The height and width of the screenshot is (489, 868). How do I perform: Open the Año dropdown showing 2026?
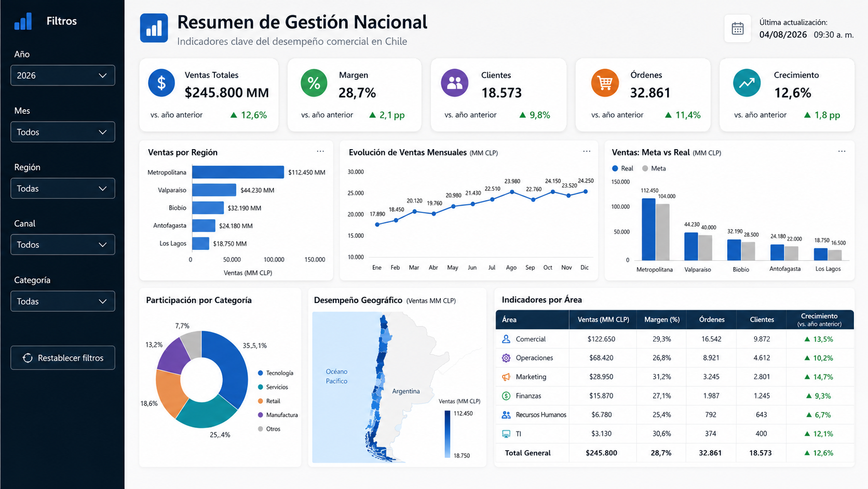coord(63,75)
